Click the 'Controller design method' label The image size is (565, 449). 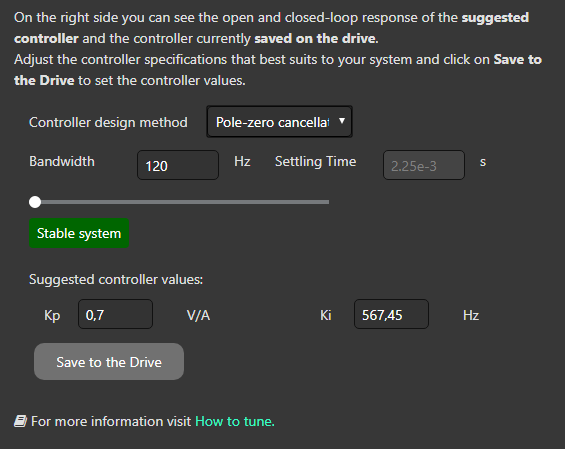pos(108,123)
